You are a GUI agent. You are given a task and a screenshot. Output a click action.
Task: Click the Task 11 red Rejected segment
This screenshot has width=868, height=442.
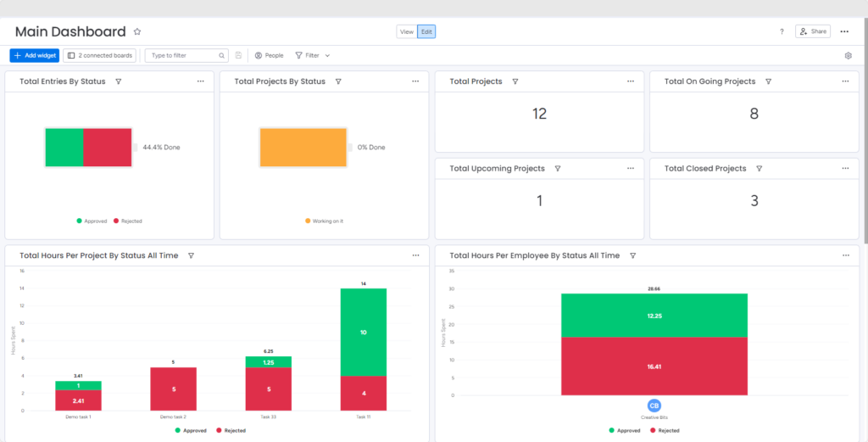[x=363, y=394]
